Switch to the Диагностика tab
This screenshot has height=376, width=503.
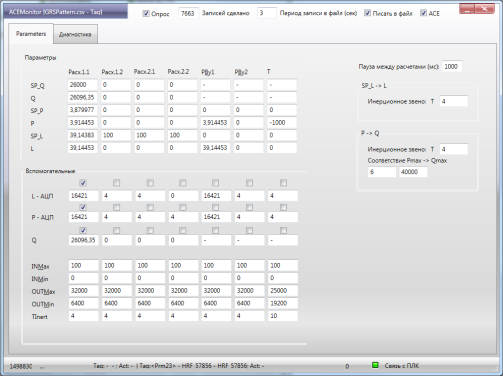tap(75, 34)
